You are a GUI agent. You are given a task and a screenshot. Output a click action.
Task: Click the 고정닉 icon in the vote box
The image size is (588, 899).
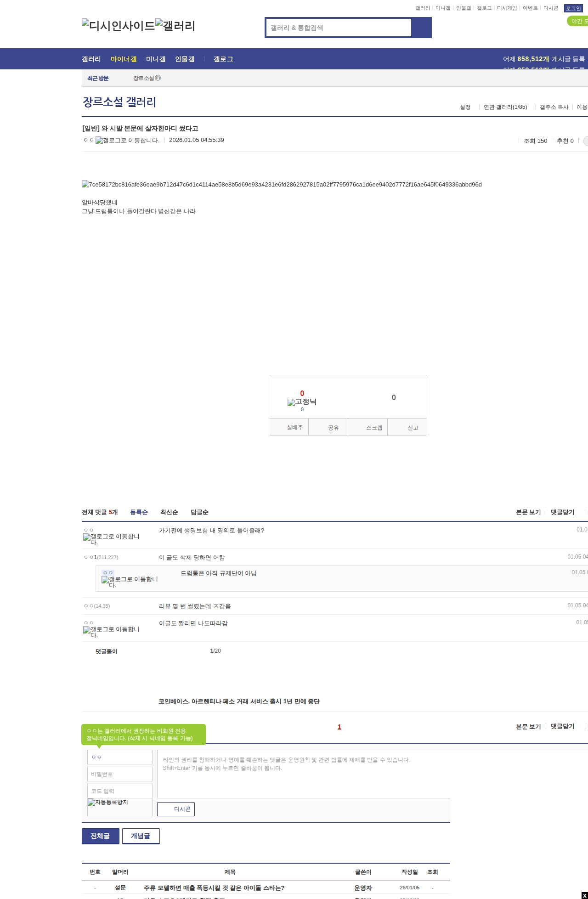[302, 402]
